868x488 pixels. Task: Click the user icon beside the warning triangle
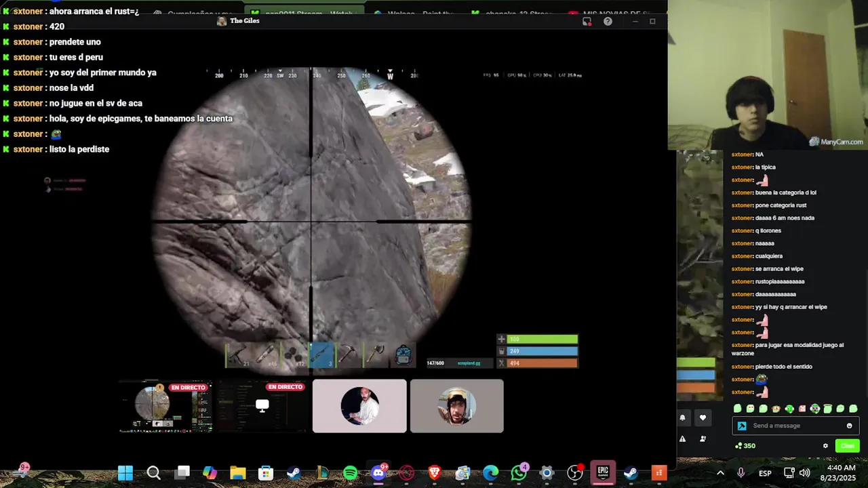[703, 439]
